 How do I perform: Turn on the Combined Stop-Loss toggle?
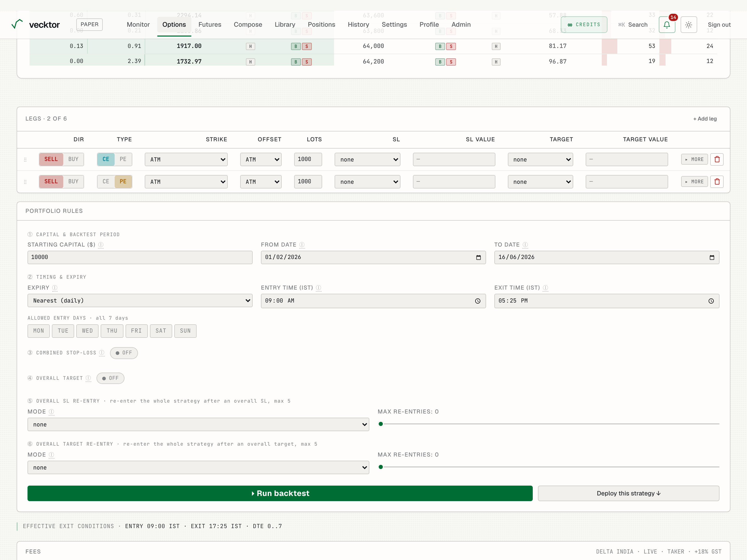[124, 353]
